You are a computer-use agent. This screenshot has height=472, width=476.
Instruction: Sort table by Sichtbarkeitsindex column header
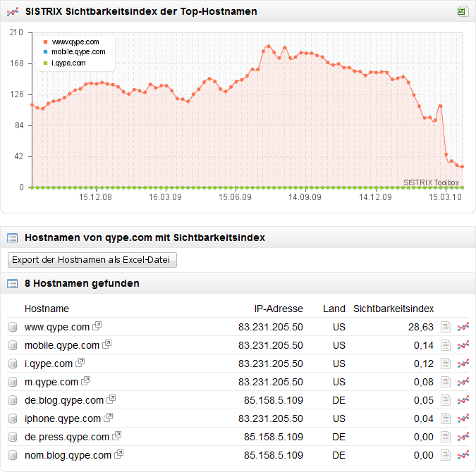coord(393,309)
